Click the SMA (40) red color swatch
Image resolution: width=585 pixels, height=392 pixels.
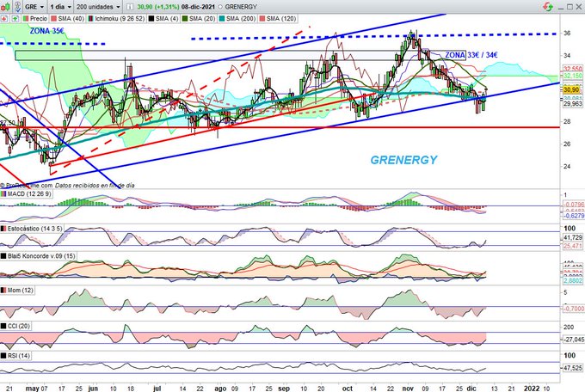pos(53,18)
